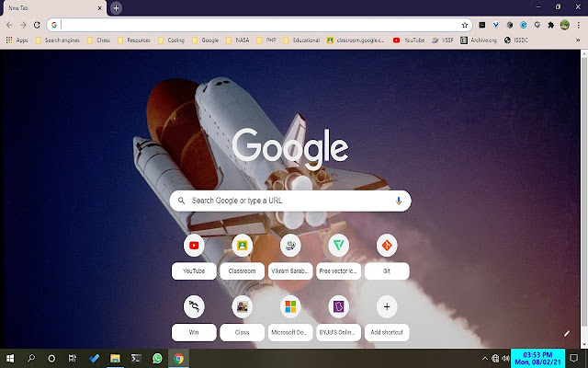
Task: Open the notification center icon
Action: tap(574, 359)
